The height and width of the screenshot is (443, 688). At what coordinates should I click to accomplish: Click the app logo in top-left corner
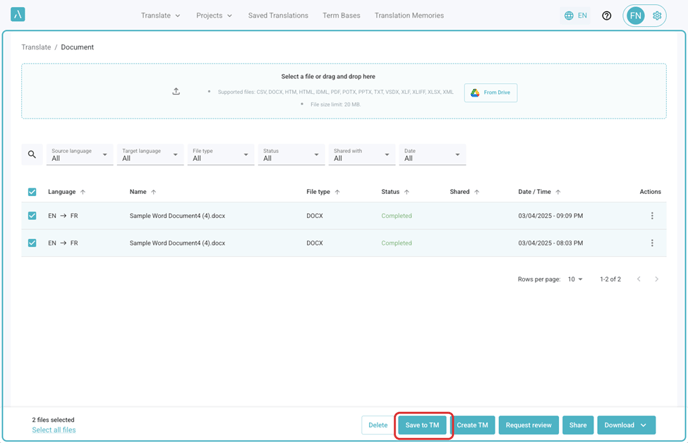(18, 14)
